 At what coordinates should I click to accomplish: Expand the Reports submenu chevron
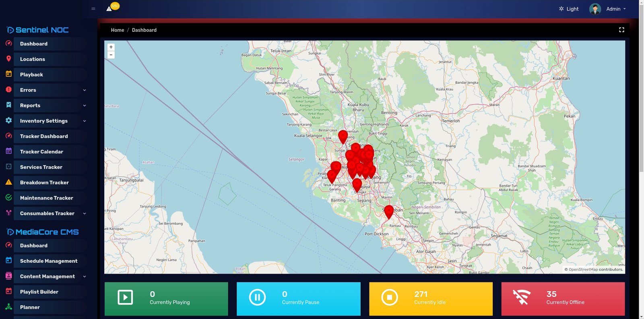(85, 105)
